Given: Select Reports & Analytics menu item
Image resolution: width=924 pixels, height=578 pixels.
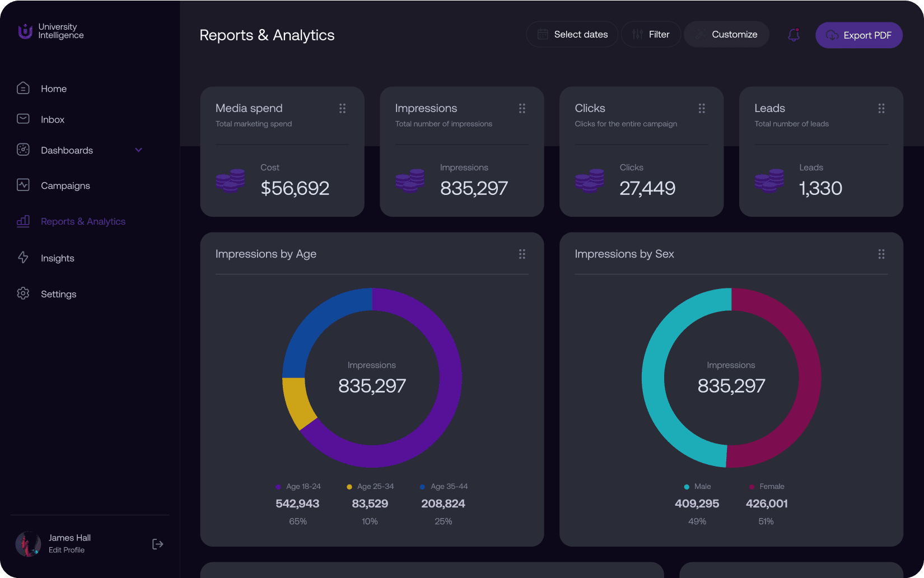Looking at the screenshot, I should [x=83, y=221].
